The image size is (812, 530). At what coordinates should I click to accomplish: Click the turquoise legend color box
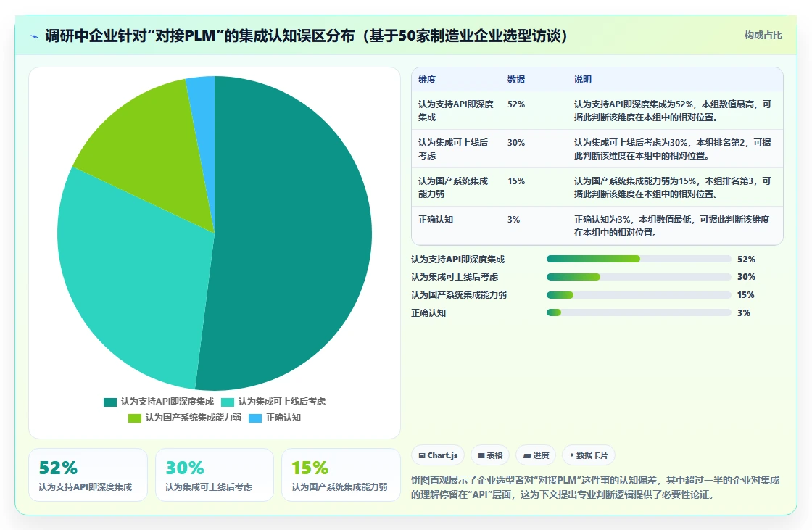point(228,402)
